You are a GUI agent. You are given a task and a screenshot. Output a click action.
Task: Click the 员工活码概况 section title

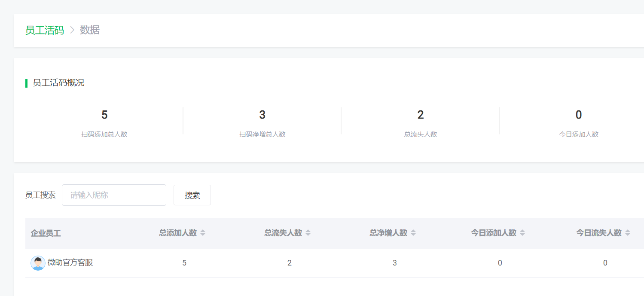[58, 83]
